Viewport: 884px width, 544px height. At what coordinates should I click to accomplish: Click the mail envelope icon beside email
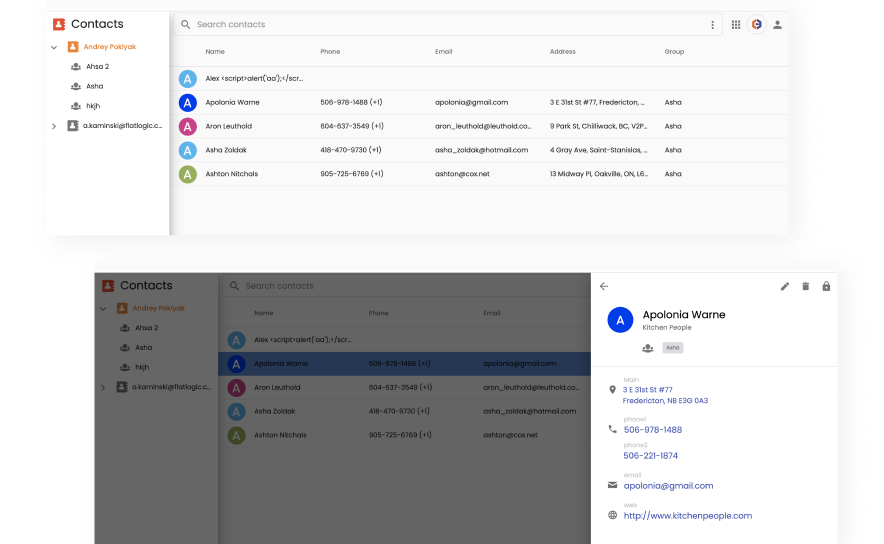click(x=613, y=485)
